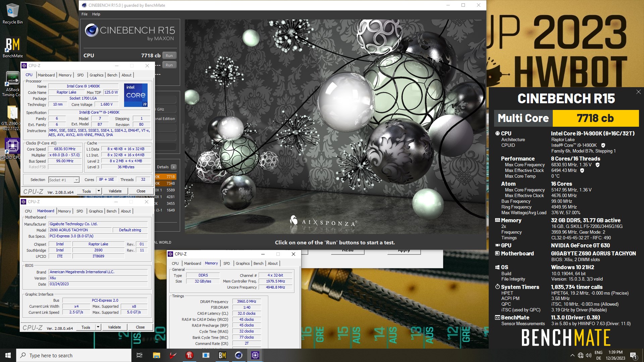Screen dimensions: 644x362
Task: Open the Tools dropdown arrow in Mainboard CPU-Z
Action: pos(98,327)
